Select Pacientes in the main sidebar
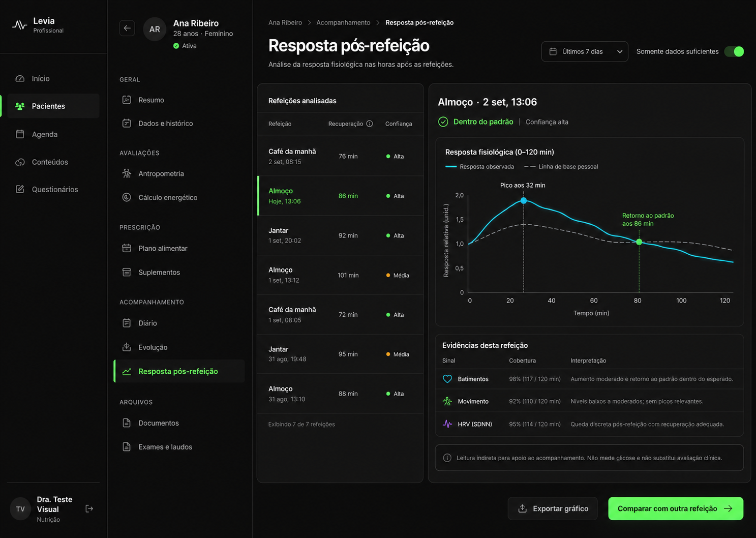 click(53, 106)
